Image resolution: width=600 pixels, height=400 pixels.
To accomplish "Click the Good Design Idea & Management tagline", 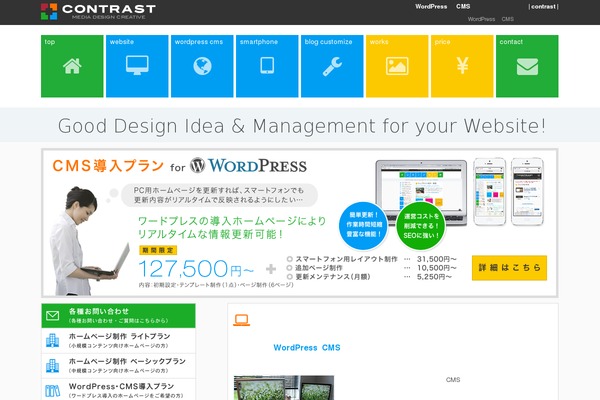I will tap(302, 126).
